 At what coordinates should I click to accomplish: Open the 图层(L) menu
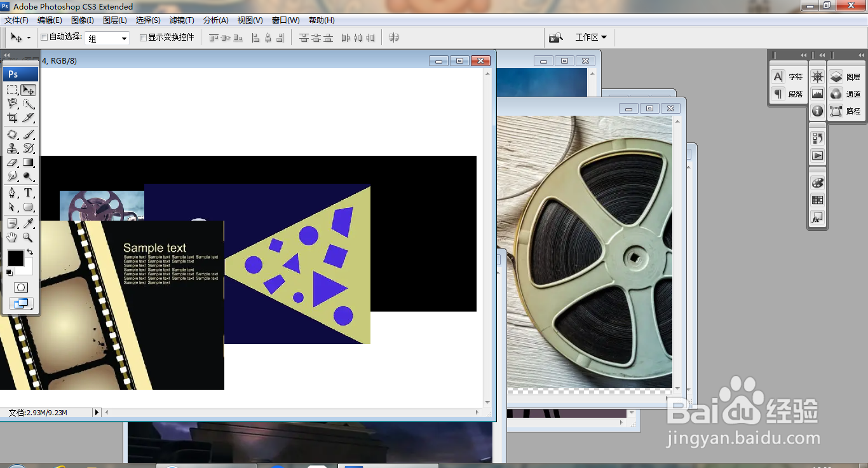pos(115,20)
